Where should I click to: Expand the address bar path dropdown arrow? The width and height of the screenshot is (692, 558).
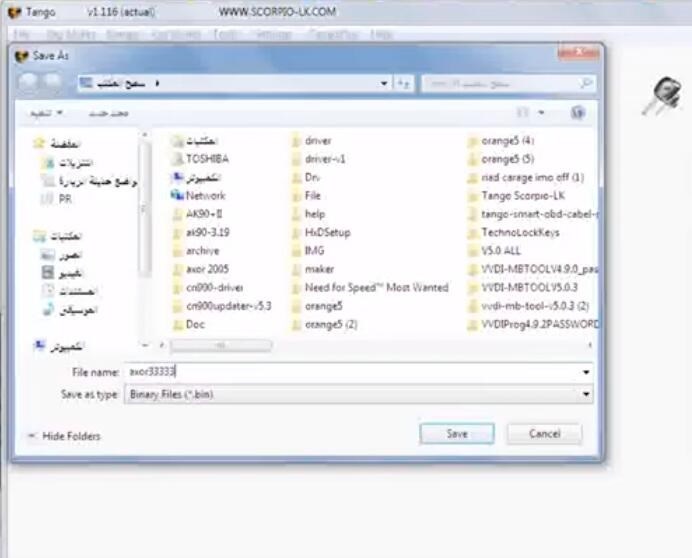(x=384, y=83)
